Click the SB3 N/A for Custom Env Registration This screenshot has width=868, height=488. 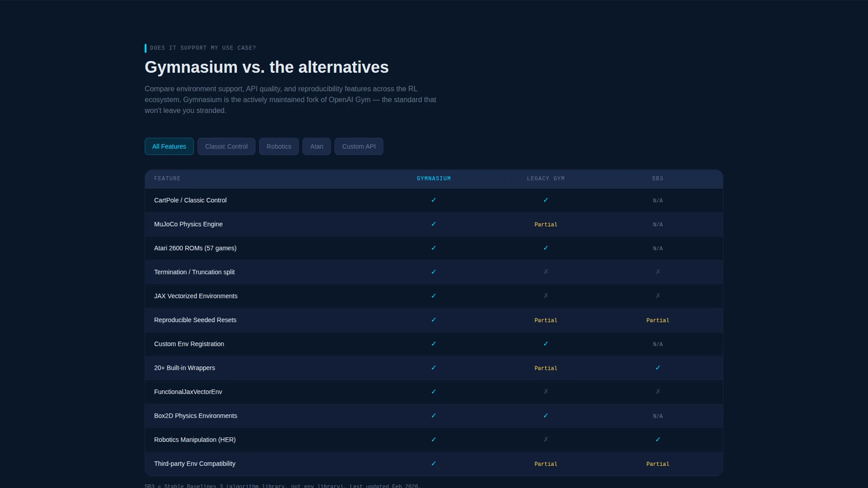(658, 344)
